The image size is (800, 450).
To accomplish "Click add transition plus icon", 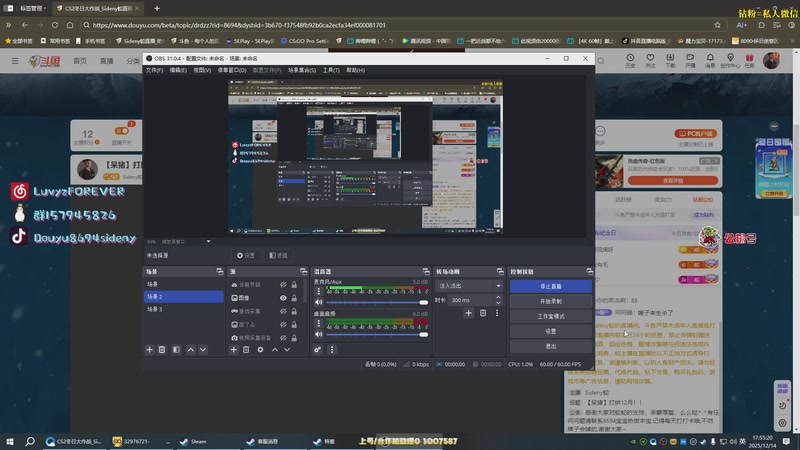I will tap(469, 313).
